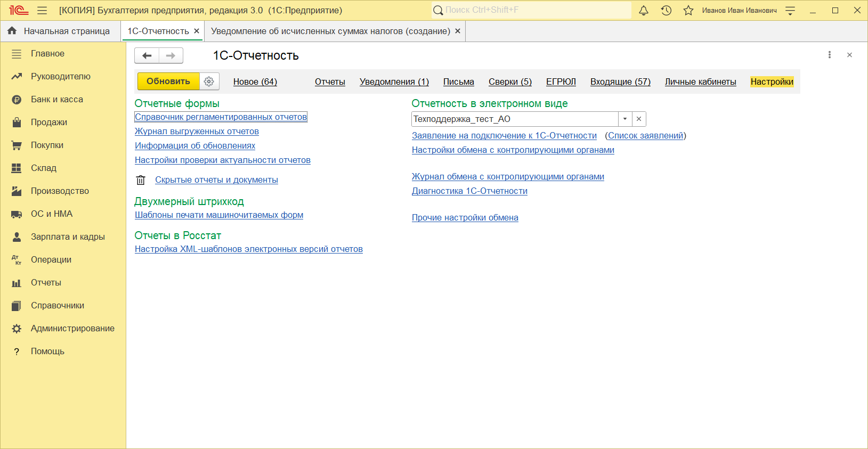This screenshot has height=449, width=868.
Task: Clear the Техподдержка_тест_АО field
Action: point(639,119)
